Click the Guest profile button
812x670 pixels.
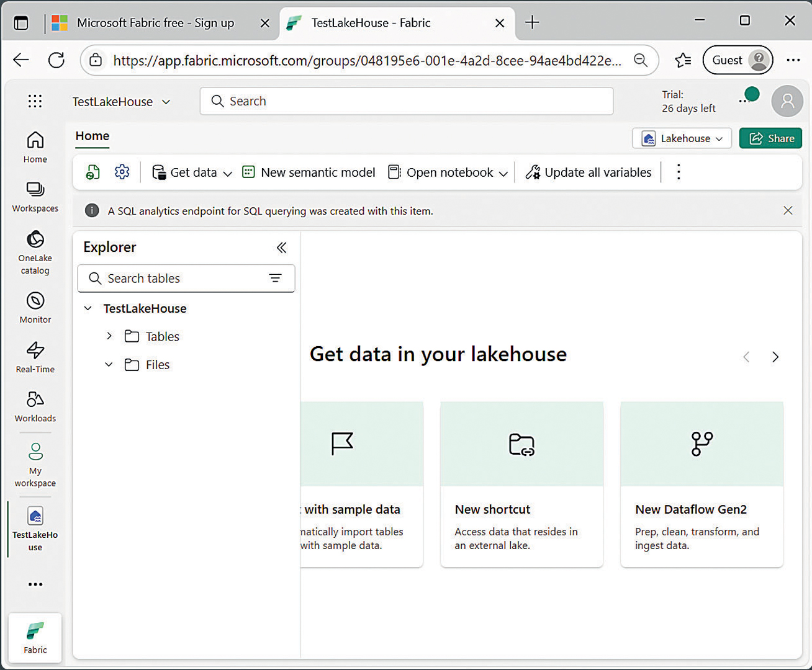[x=738, y=60]
